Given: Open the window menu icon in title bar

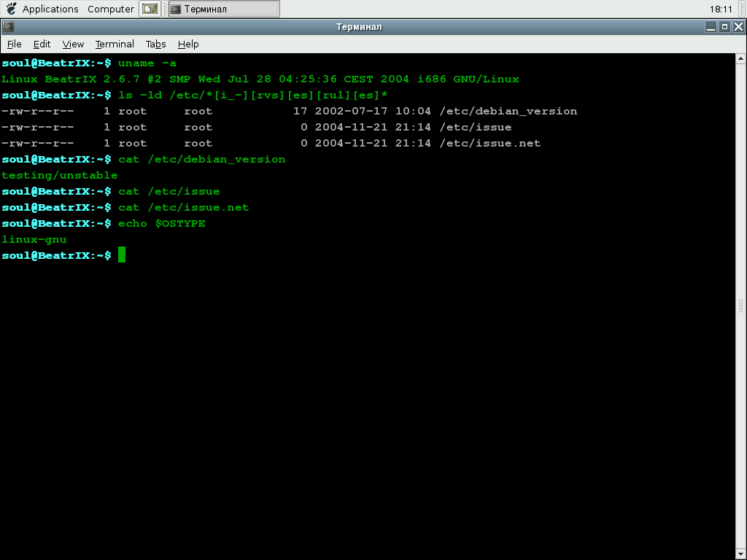Looking at the screenshot, I should (x=8, y=27).
